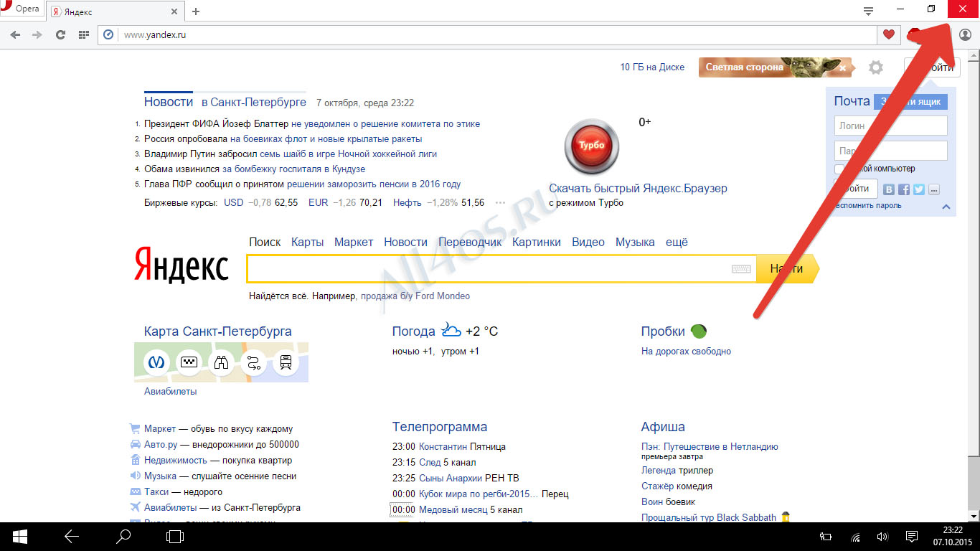Viewport: 980px width, 551px height.
Task: Expand more exchange rates dots
Action: point(500,203)
